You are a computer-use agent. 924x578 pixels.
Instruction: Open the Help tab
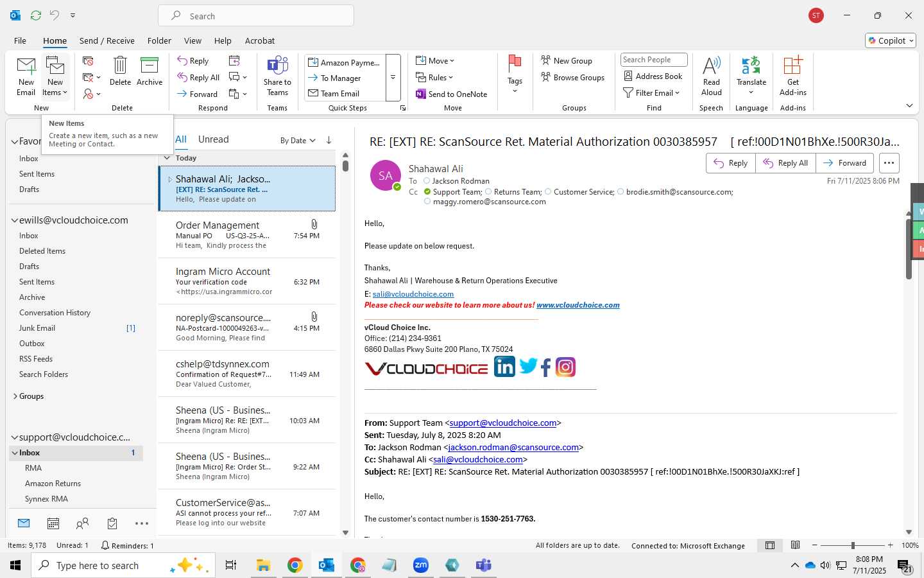click(223, 40)
